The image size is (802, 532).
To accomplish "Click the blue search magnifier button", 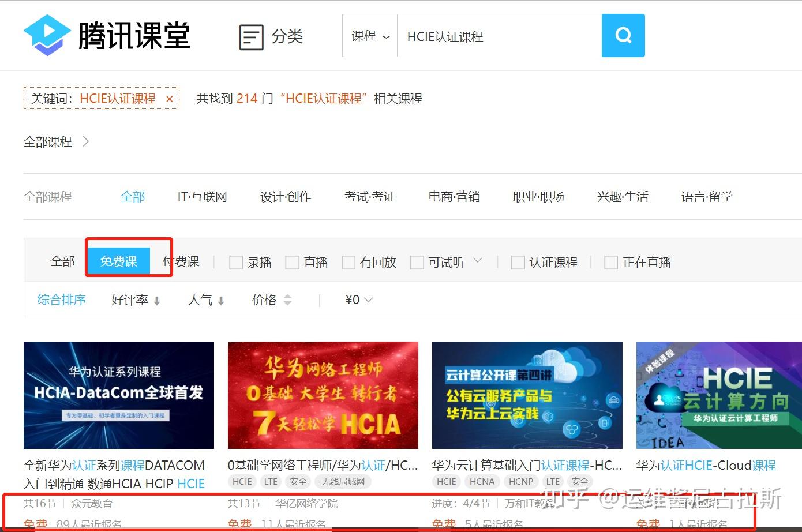I will [623, 36].
